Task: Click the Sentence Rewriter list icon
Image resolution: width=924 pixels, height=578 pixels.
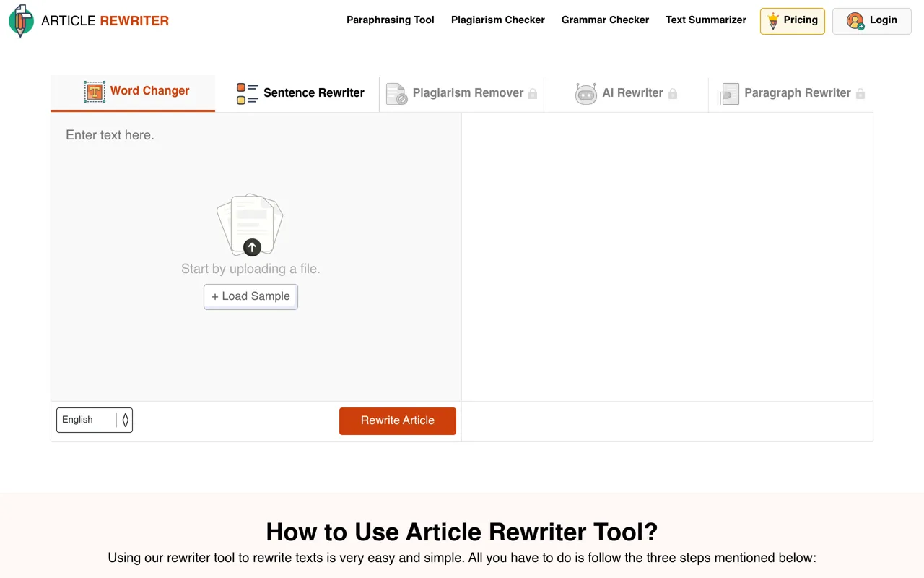Action: coord(248,94)
